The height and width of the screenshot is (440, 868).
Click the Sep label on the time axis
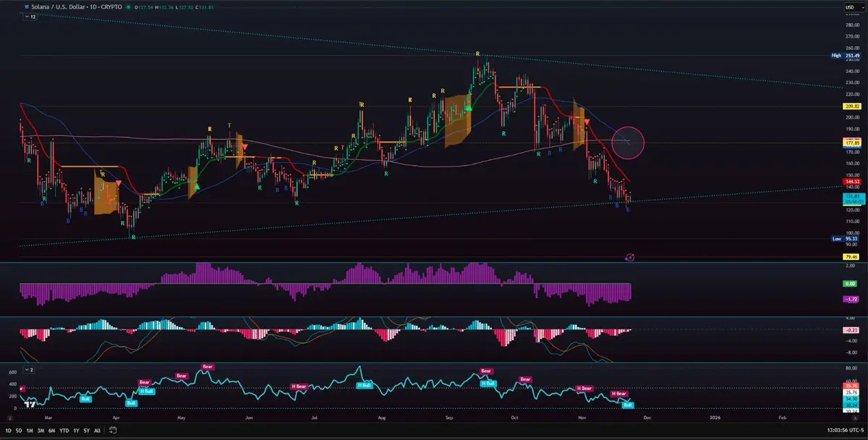click(449, 418)
